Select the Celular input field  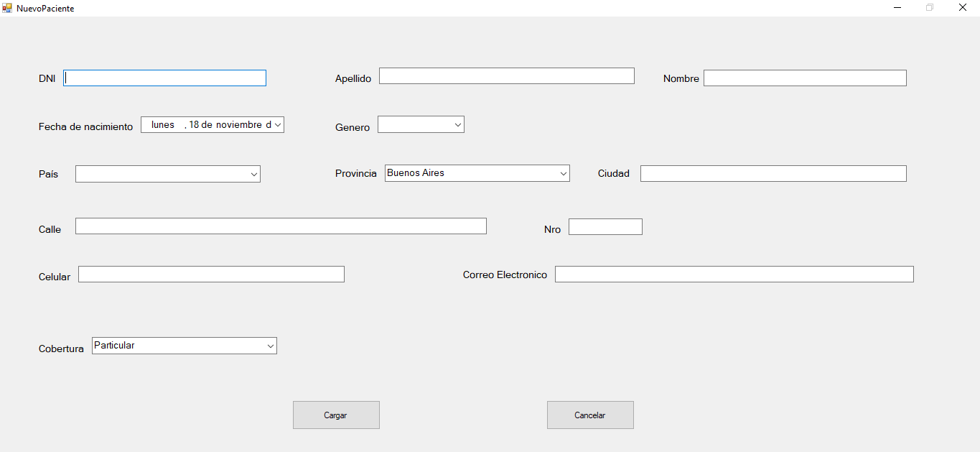coord(211,274)
